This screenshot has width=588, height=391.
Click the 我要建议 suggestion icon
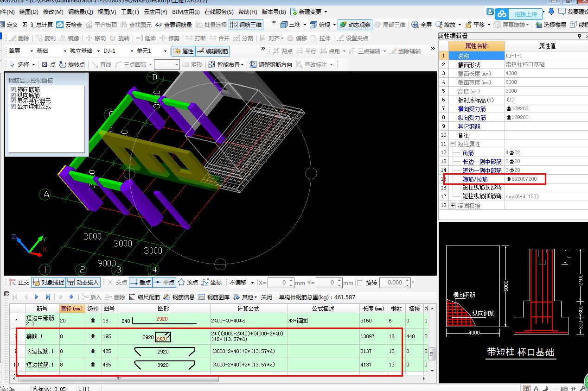pyautogui.click(x=573, y=12)
